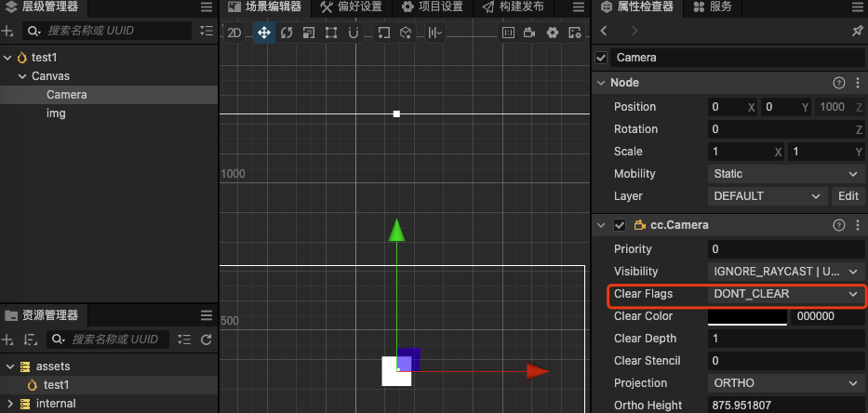The image size is (868, 413).
Task: Open the reference image settings icon
Action: [575, 33]
